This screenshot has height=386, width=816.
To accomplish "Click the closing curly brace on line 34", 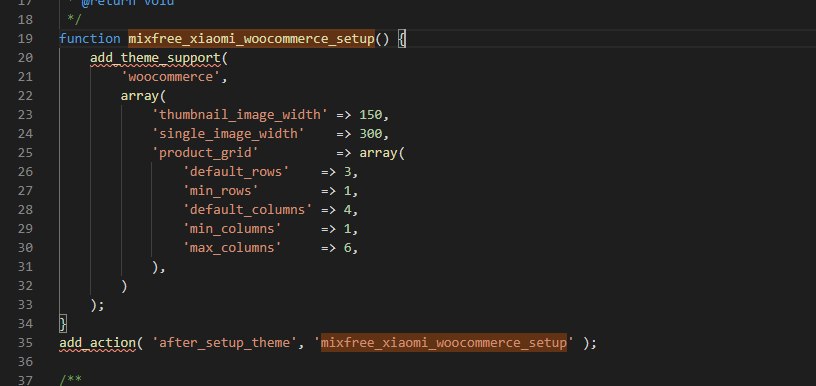I will point(63,324).
